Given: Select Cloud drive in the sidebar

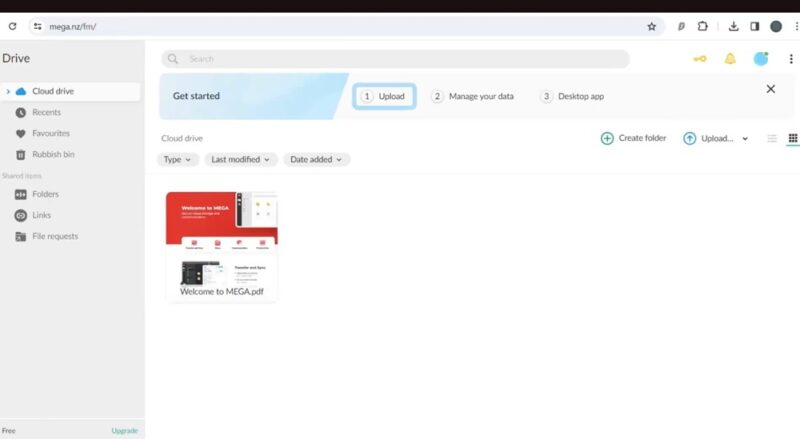Looking at the screenshot, I should point(70,91).
